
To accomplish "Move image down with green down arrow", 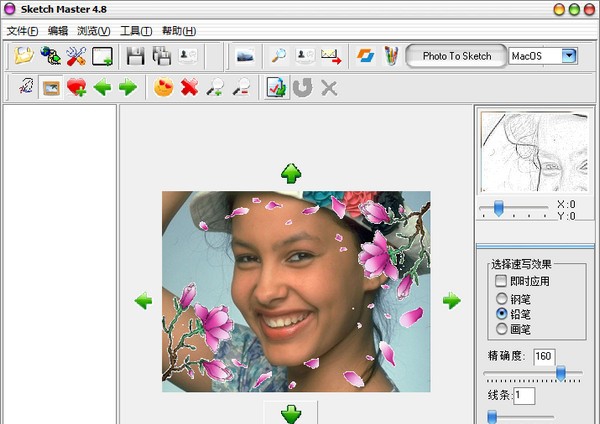I will point(291,414).
